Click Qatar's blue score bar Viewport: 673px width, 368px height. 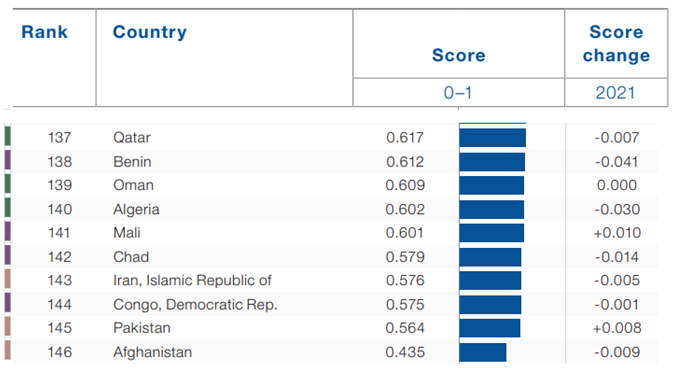[x=493, y=137]
